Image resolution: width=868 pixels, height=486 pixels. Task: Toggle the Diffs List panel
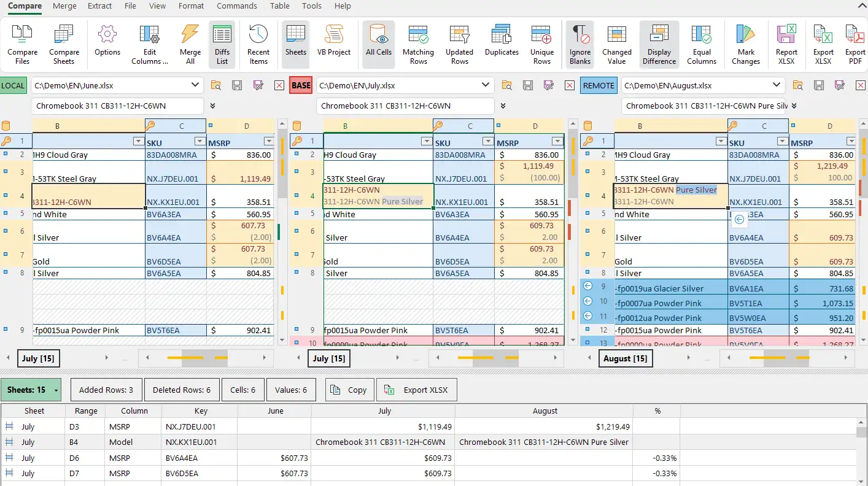[x=222, y=44]
